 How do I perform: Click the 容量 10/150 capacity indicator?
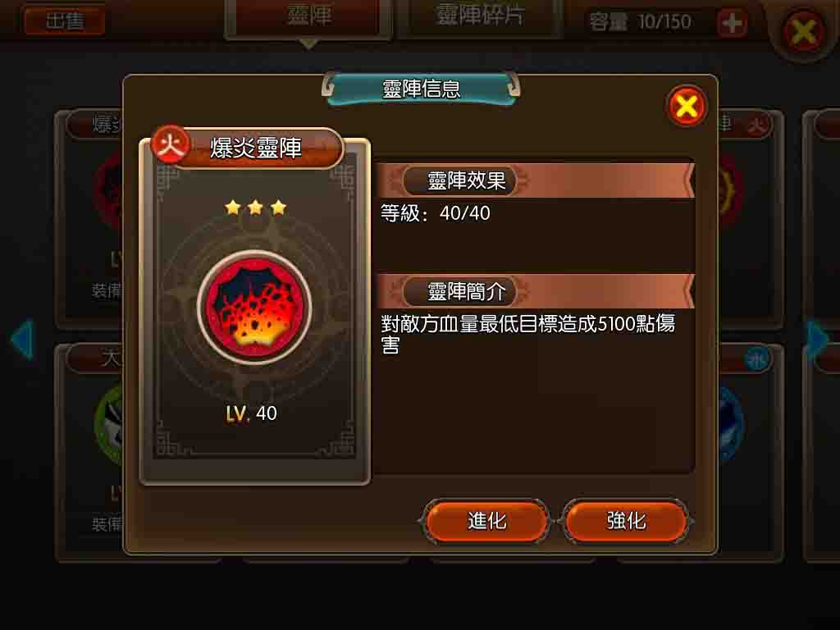640,22
